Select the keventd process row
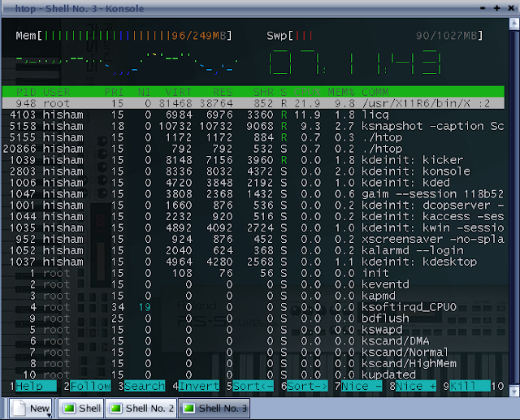520x420 pixels. pos(253,284)
